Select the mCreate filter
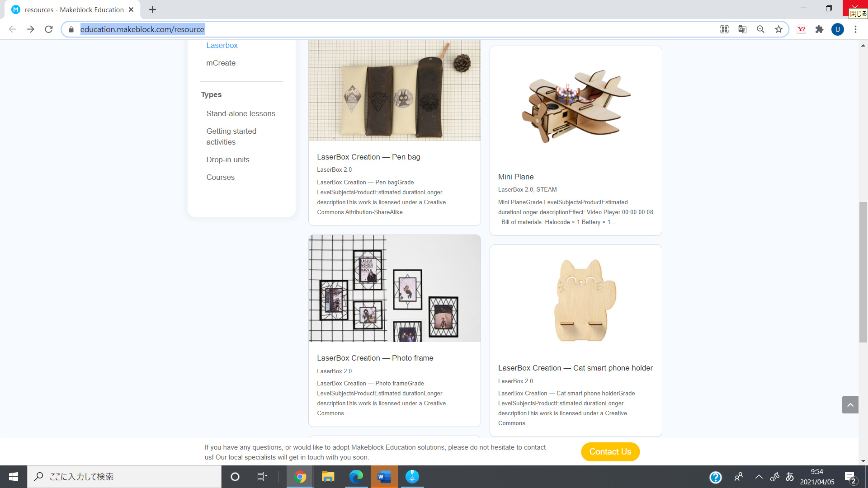 [x=221, y=63]
